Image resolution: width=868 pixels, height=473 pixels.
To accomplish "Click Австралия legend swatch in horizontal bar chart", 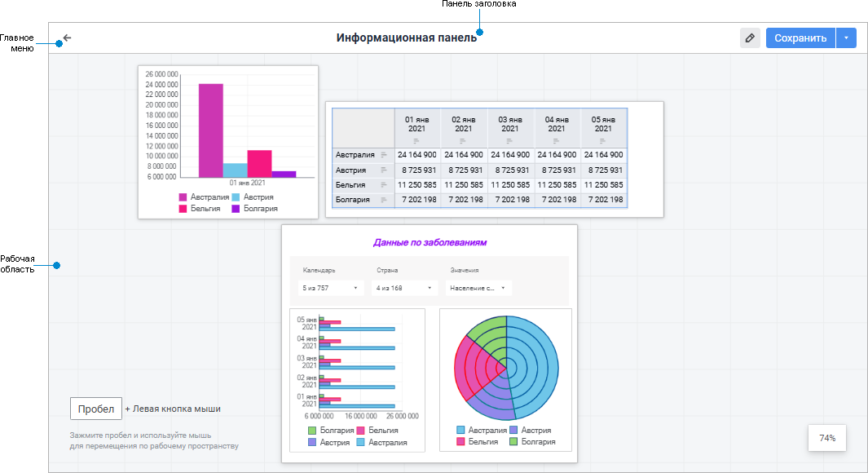I will [x=361, y=443].
